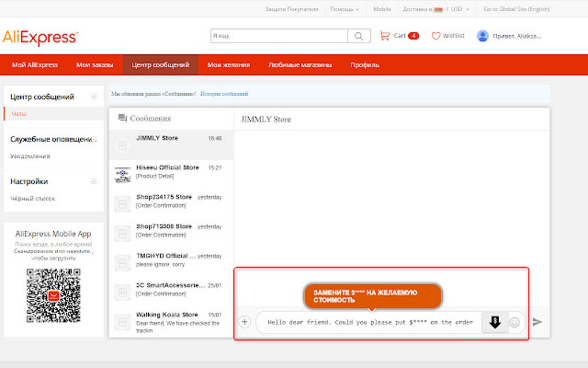
Task: Click the JIMMLY Store avatar icon
Action: (x=122, y=145)
